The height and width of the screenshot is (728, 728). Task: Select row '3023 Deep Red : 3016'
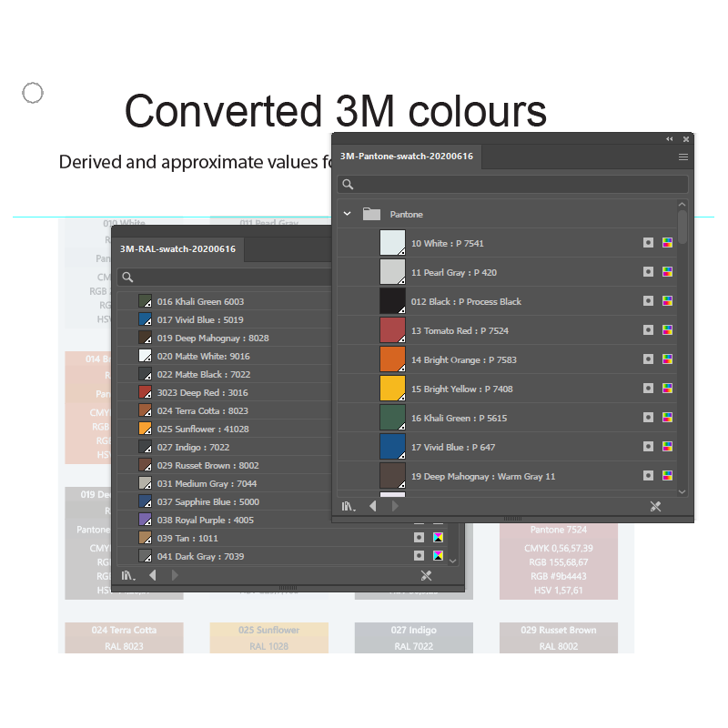(224, 392)
